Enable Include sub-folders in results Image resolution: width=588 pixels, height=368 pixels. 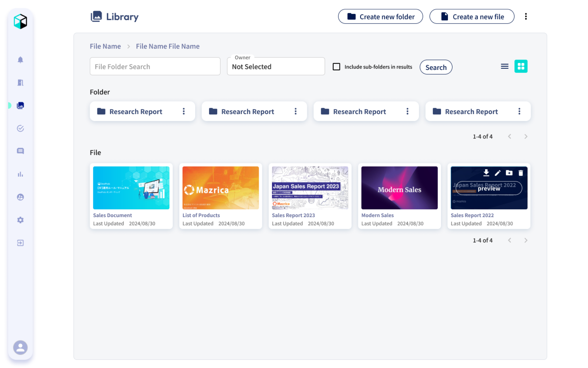[x=336, y=67]
